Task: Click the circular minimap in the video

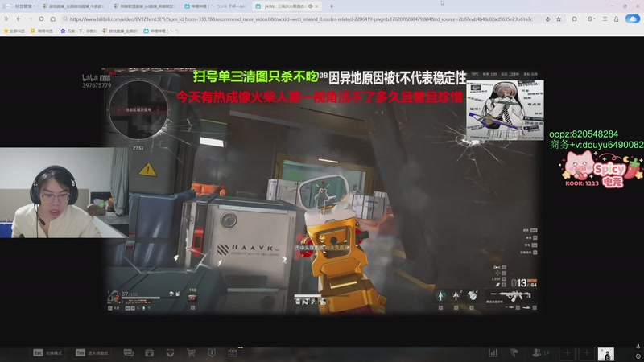Action: point(138,109)
